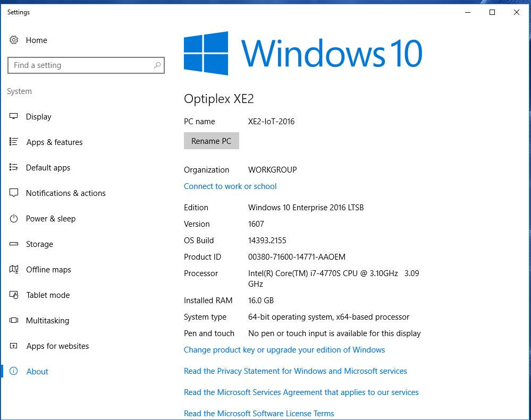Open the Display settings page
This screenshot has width=531, height=420.
(x=39, y=117)
